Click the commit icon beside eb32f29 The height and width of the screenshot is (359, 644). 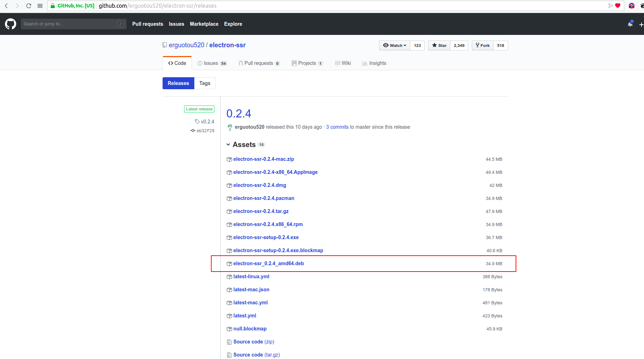pyautogui.click(x=193, y=131)
